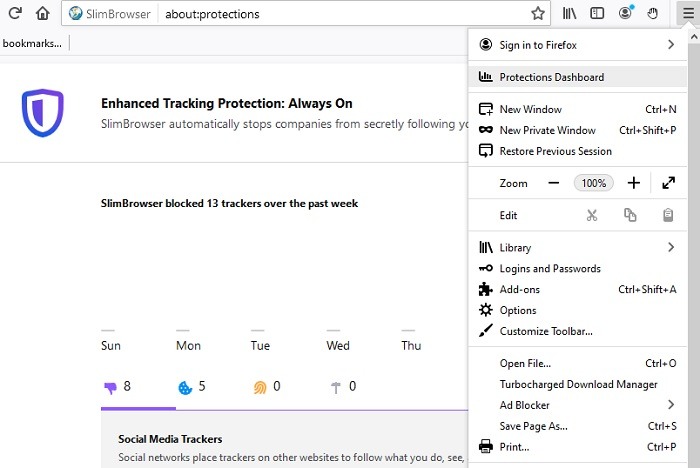Screen dimensions: 700x468
Task: Open Options from the menu
Action: pyautogui.click(x=577, y=310)
